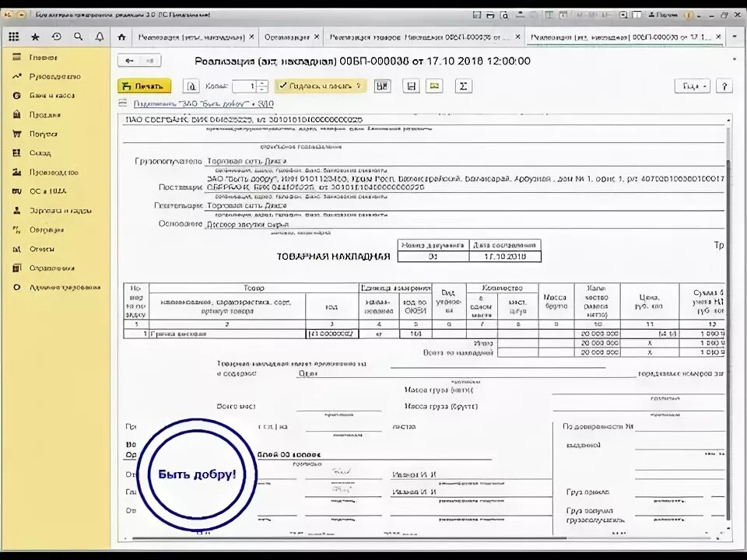Switch to the Организации tab

click(287, 37)
